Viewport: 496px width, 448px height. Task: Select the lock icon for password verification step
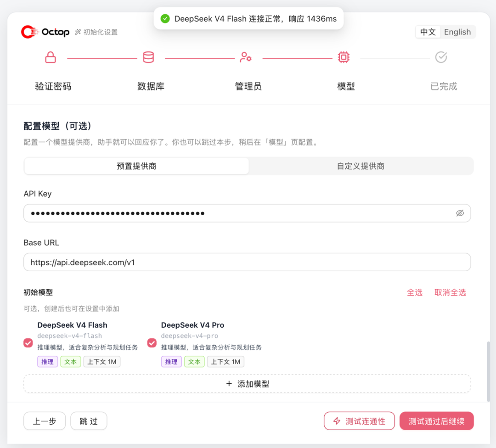coord(51,57)
